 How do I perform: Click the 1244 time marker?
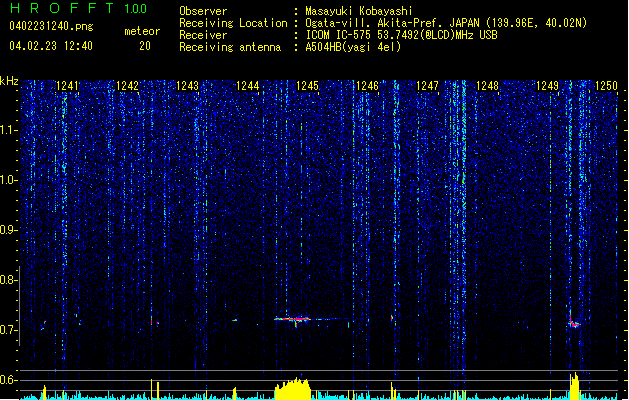248,86
